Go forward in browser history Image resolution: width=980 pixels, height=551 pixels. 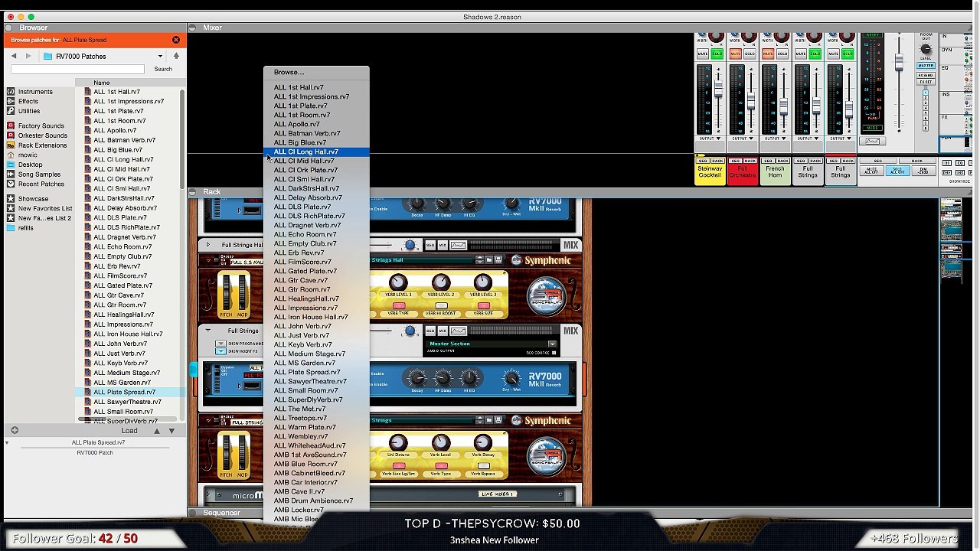28,56
